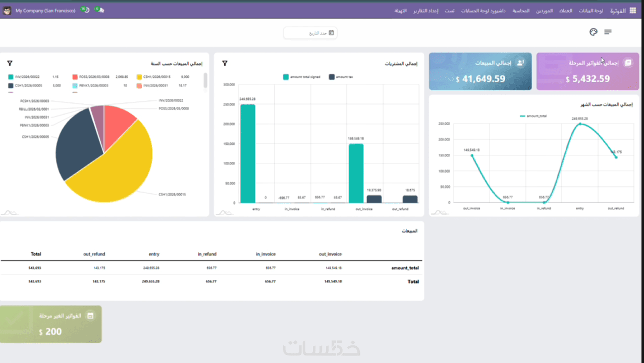Open the المحاسبة menu
The height and width of the screenshot is (363, 644).
[521, 11]
